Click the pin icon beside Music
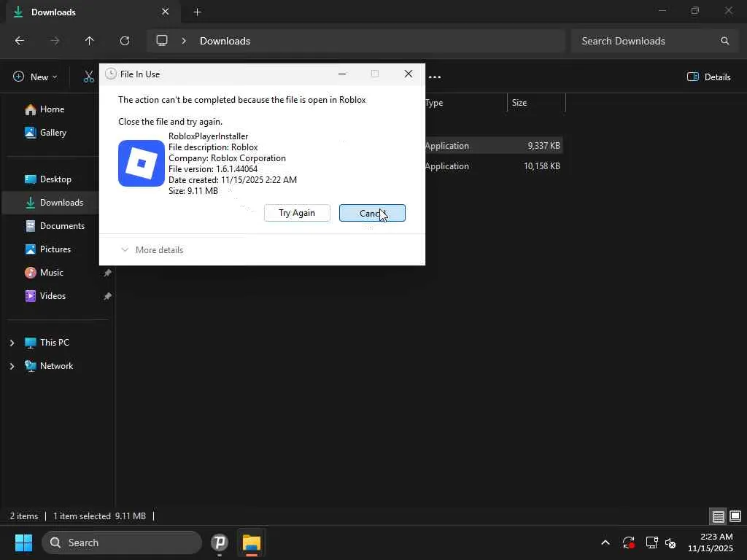Screen dimensions: 747x560 pos(108,273)
